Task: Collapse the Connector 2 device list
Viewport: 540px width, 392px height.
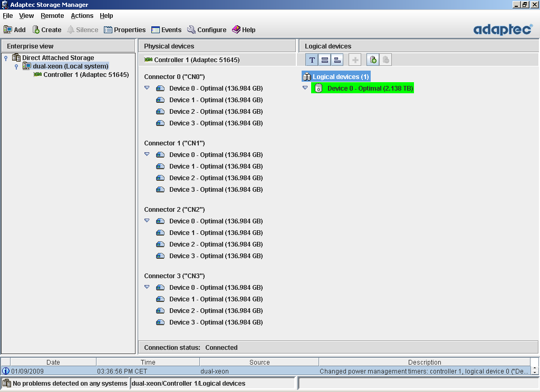Action: point(147,221)
